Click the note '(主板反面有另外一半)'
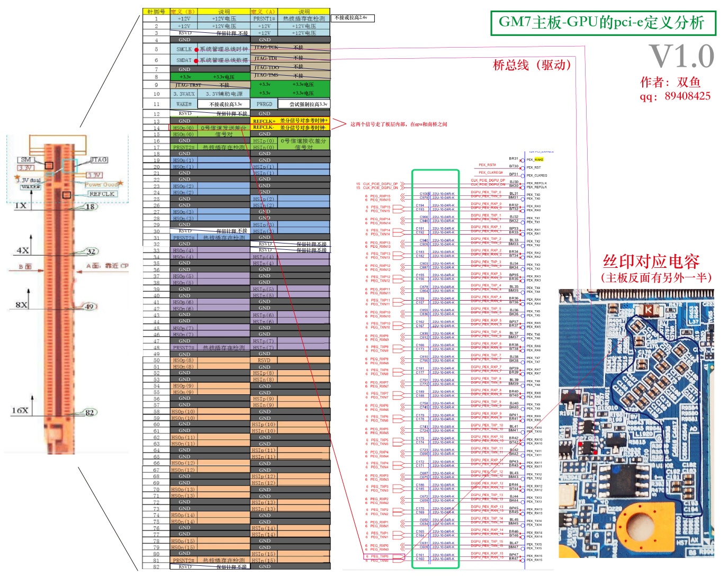This screenshot has width=728, height=577. pos(656,277)
